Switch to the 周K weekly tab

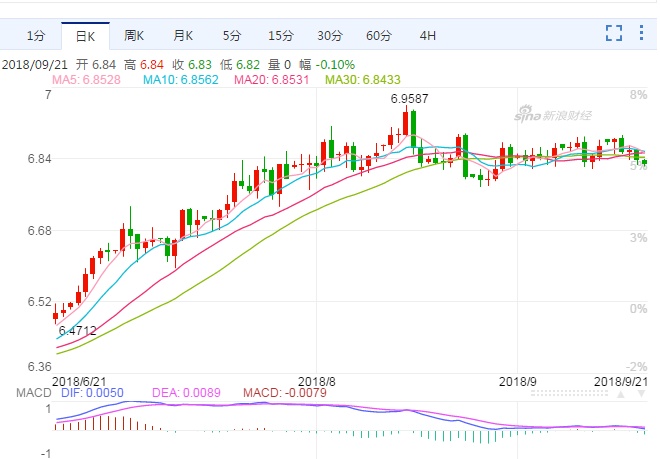point(134,36)
